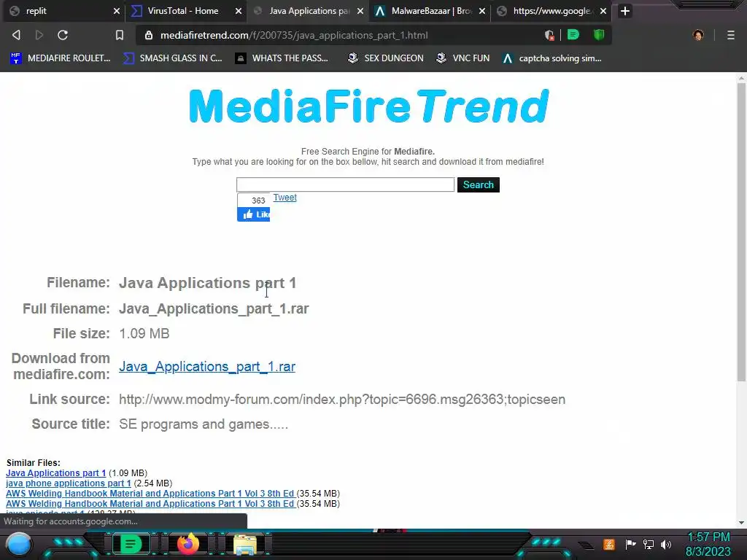The image size is (747, 560).
Task: Open second AWS Welding Handbook link
Action: pyautogui.click(x=150, y=503)
